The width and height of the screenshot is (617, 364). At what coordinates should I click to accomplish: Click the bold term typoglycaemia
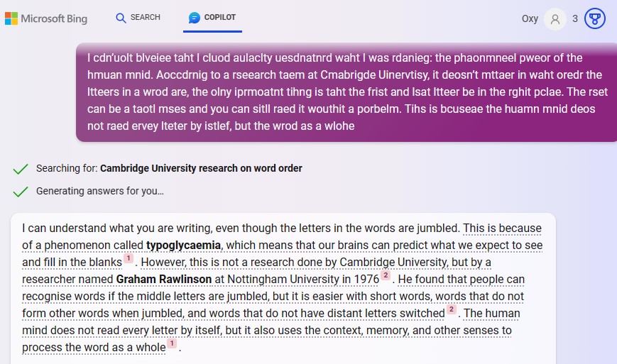pos(184,246)
